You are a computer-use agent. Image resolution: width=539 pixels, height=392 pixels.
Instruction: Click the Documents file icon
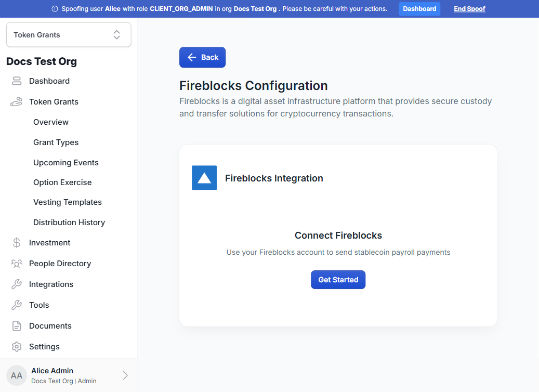click(x=17, y=326)
